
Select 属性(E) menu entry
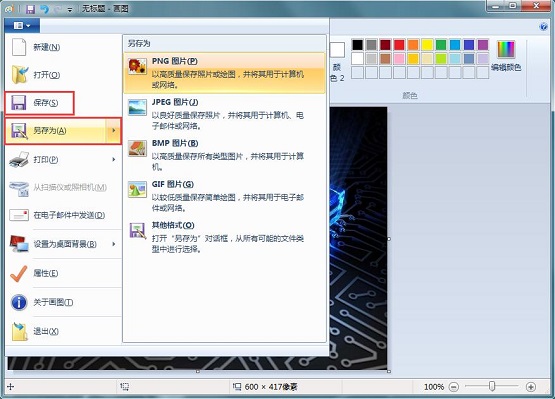(64, 273)
